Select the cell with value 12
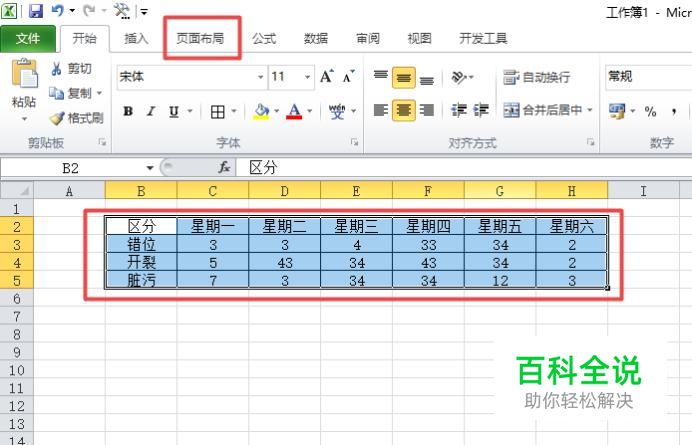692x445 pixels. click(x=500, y=280)
